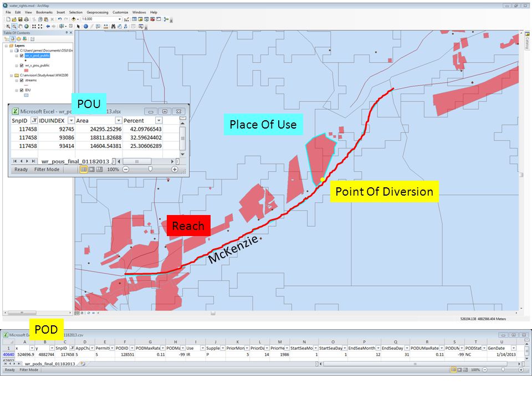Toggle streams layer visibility
The width and height of the screenshot is (532, 399).
(22, 80)
